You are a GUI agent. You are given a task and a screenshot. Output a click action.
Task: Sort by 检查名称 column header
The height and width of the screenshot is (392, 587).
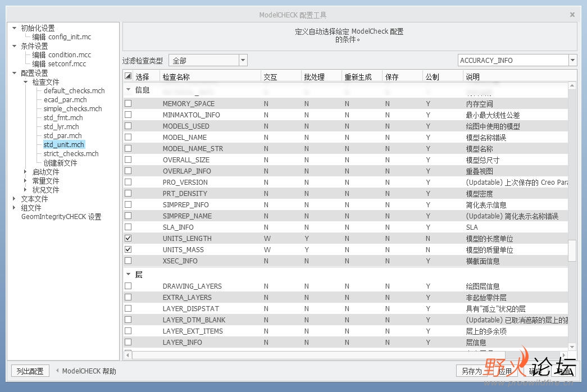(x=211, y=76)
